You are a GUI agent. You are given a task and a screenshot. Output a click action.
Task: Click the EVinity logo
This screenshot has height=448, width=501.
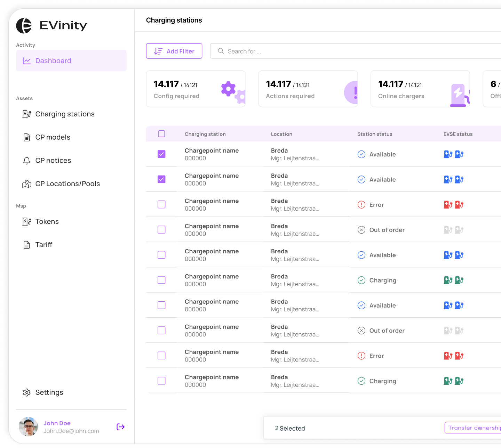pos(24,25)
